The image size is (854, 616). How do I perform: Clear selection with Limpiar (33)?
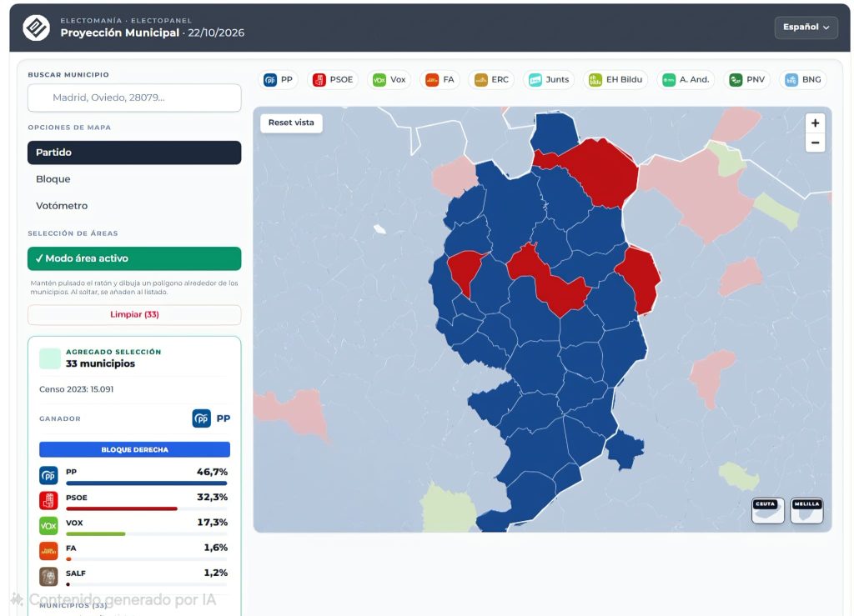pos(134,314)
